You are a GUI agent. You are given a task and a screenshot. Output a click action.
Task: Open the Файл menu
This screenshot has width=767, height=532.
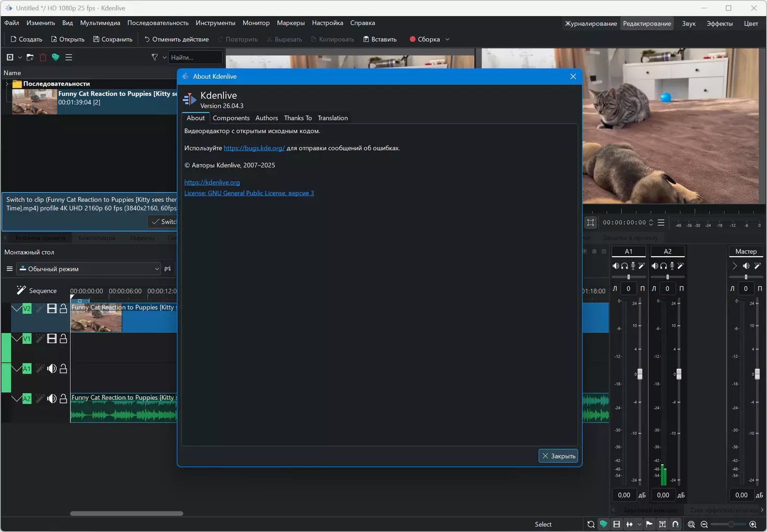pos(11,23)
